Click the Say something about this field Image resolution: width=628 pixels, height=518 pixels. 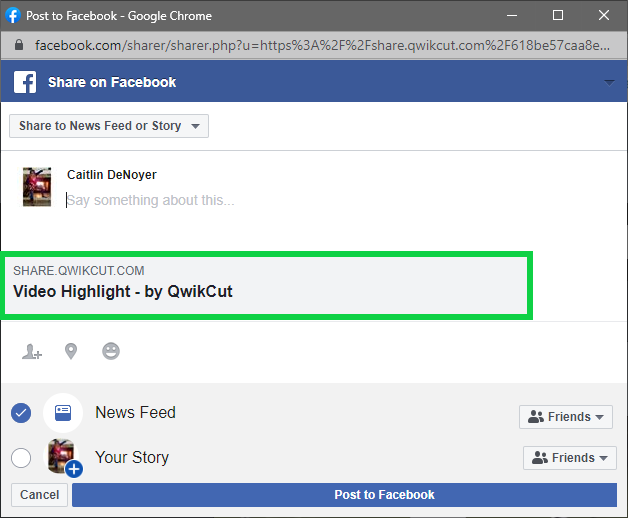coord(151,200)
